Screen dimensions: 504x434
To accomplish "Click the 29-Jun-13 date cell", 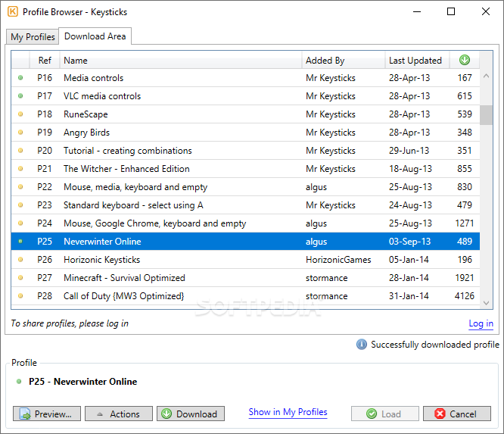I will click(x=409, y=151).
